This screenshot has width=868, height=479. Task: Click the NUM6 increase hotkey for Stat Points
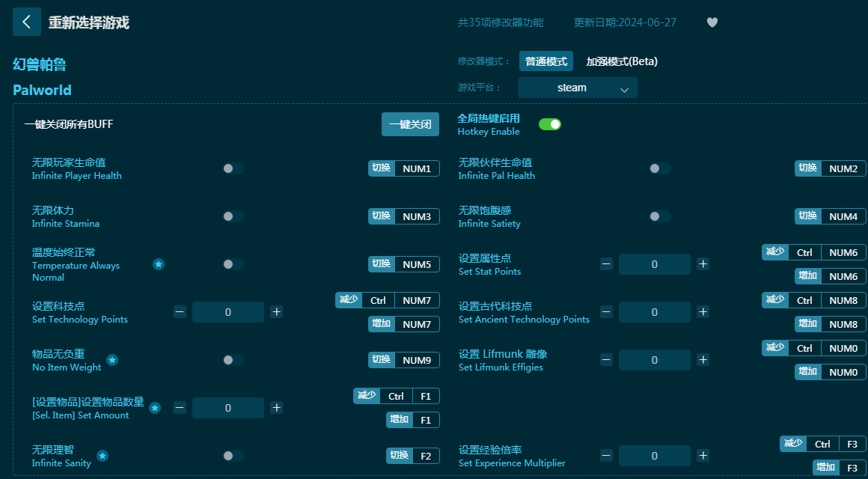click(831, 276)
